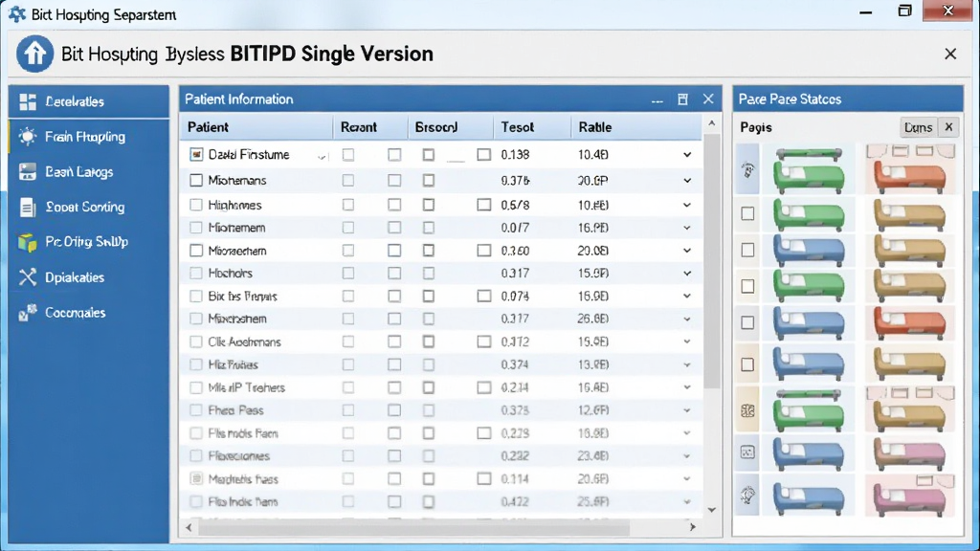This screenshot has width=980, height=551.
Task: Click Dpiakaties crossed tools icon
Action: (x=28, y=276)
